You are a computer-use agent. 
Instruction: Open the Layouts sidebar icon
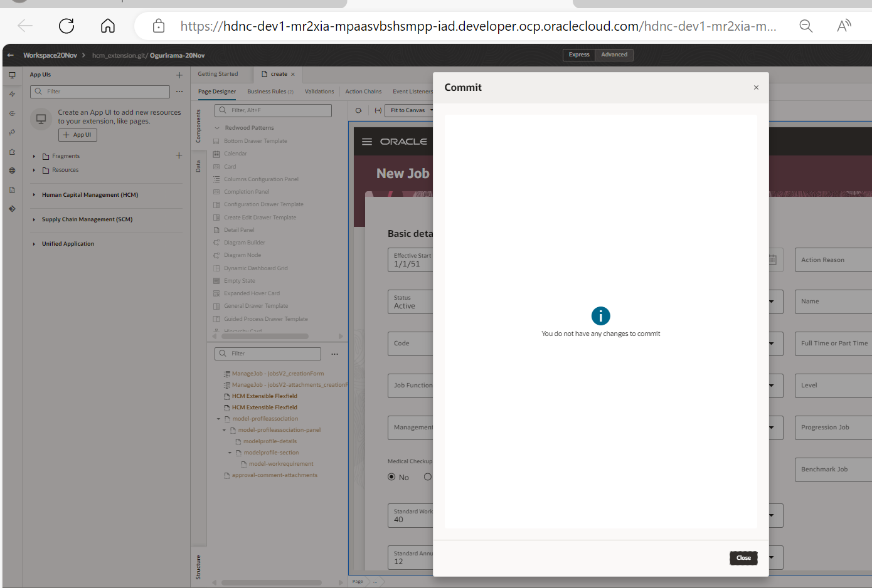12,113
